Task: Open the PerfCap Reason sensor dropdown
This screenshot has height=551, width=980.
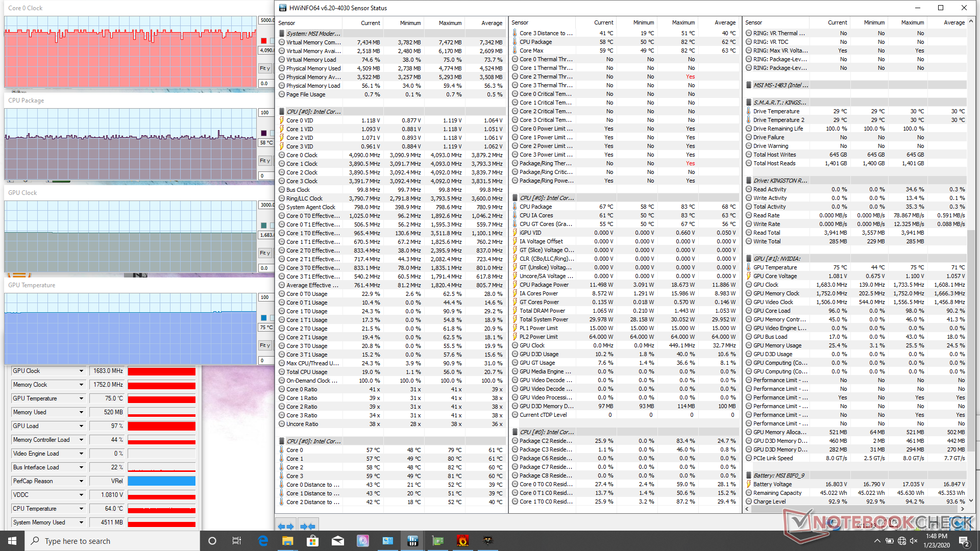Action: click(81, 481)
